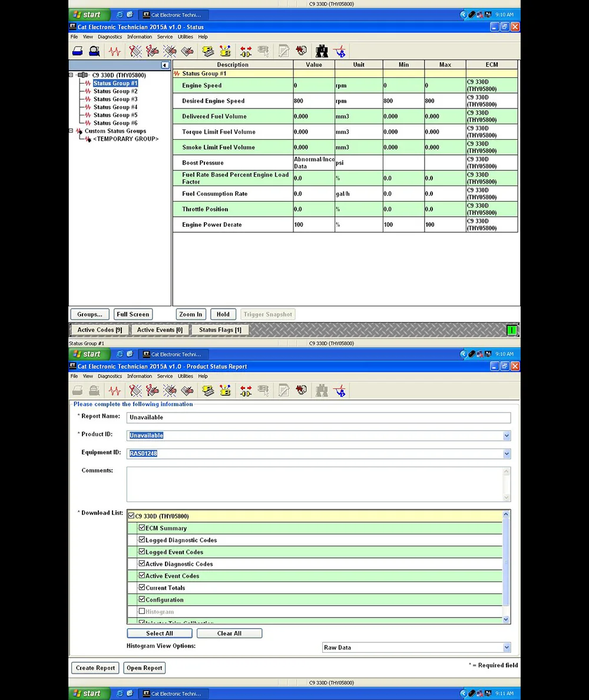Open Product ID dropdown arrow
The height and width of the screenshot is (700, 589).
[507, 435]
